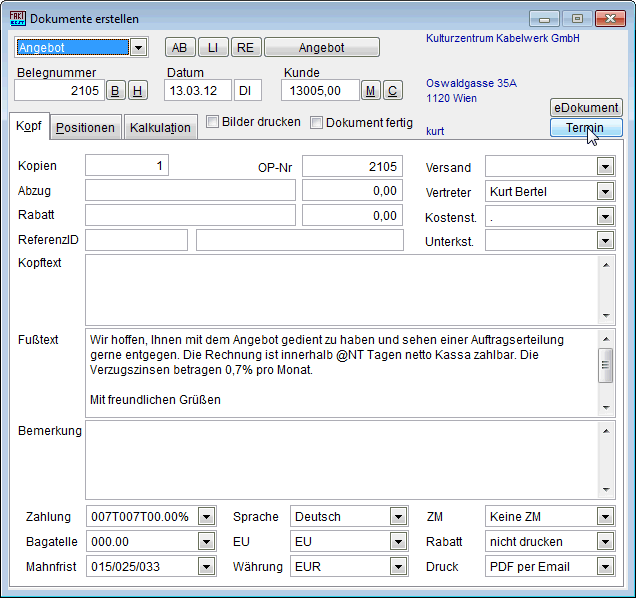636x598 pixels.
Task: Maximize the Dokumente erstellen window
Action: pyautogui.click(x=577, y=19)
